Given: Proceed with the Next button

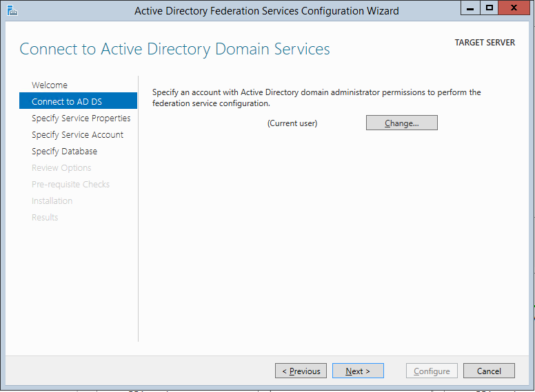Looking at the screenshot, I should pos(358,371).
